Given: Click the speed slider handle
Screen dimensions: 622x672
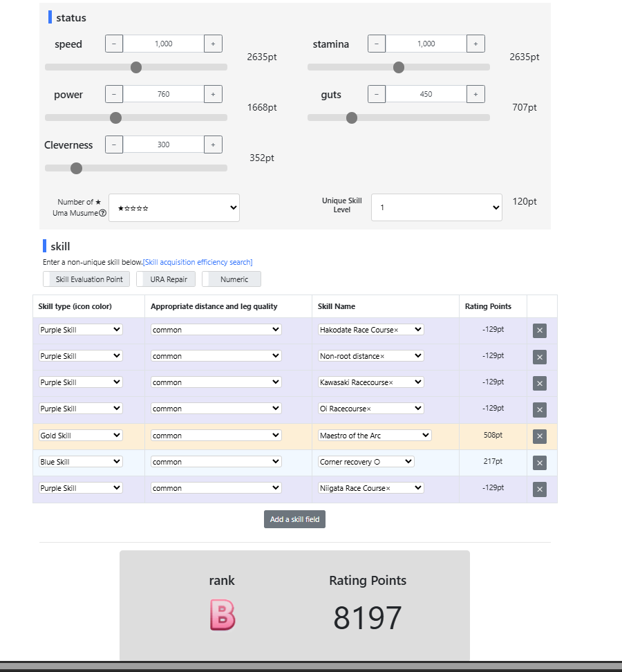Looking at the screenshot, I should pos(136,67).
